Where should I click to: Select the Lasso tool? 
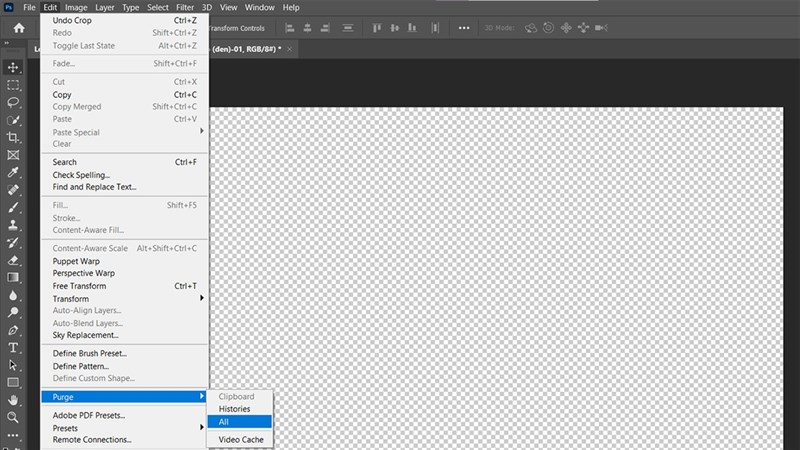(13, 102)
